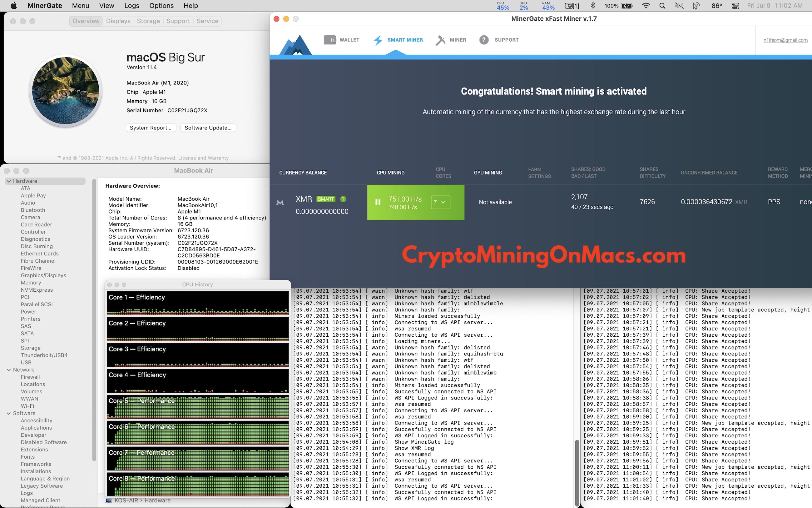Click the KOS-AIR computer icon in path bar
812x508 pixels.
point(109,500)
